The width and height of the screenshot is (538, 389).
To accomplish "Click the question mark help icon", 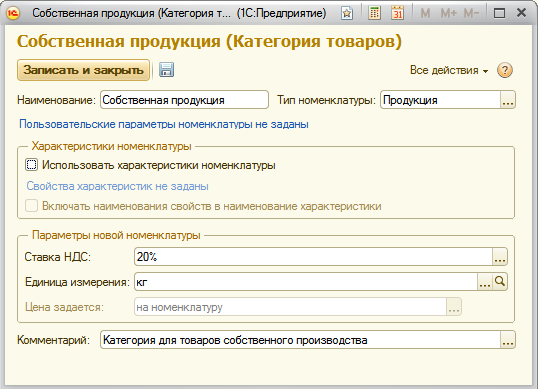I will [x=505, y=70].
